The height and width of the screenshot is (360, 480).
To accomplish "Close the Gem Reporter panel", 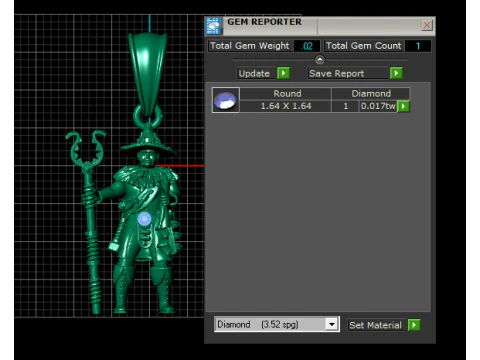I will [427, 25].
